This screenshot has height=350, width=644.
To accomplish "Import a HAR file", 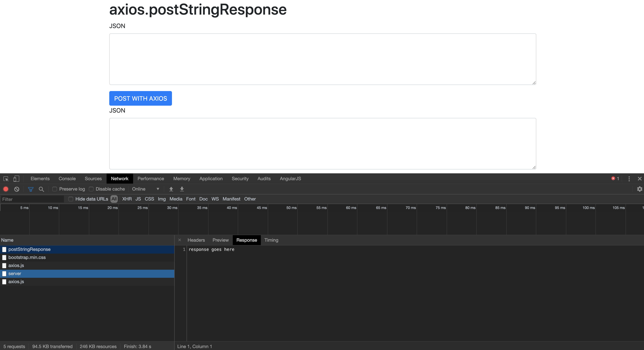I will (171, 189).
